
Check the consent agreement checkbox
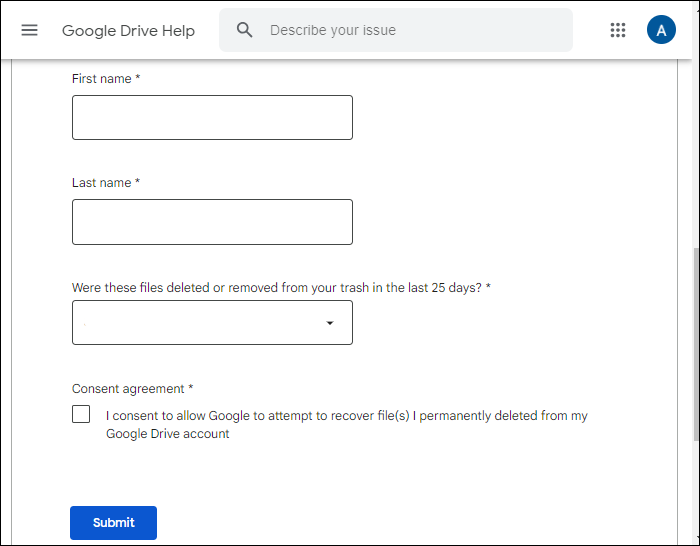pos(81,414)
